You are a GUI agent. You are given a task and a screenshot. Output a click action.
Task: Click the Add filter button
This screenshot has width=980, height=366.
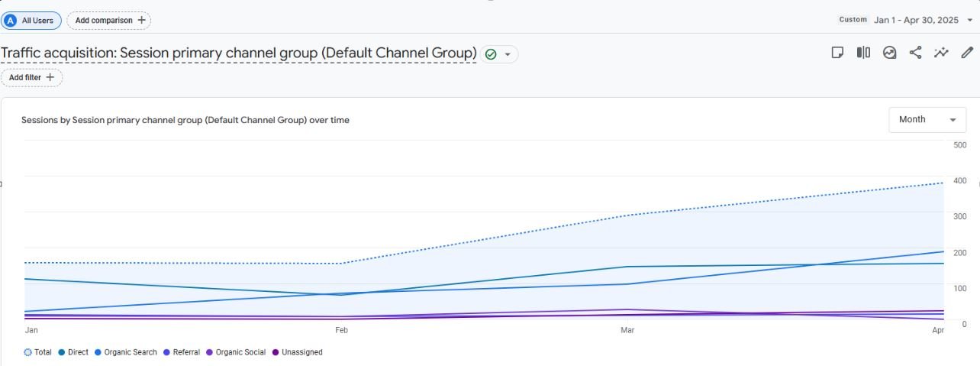[31, 77]
